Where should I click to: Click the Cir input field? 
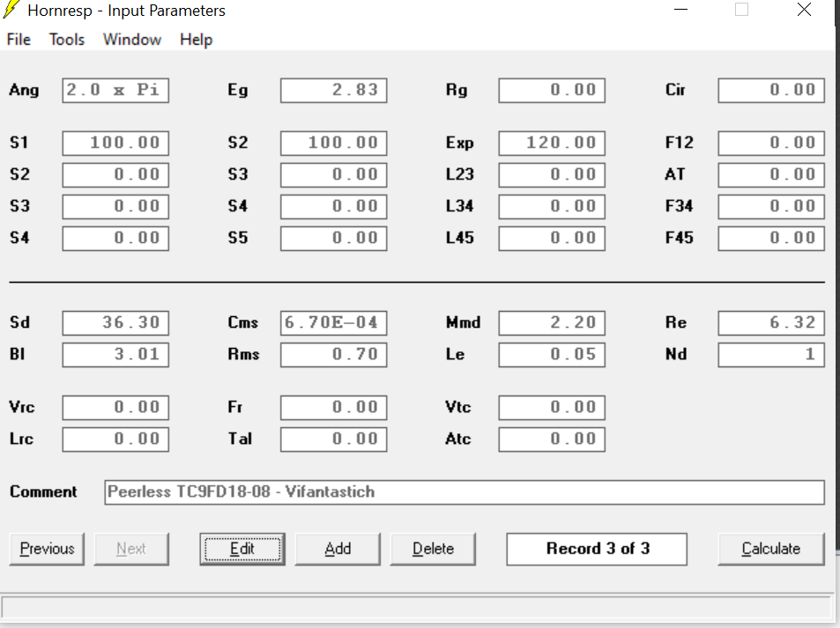(x=771, y=90)
